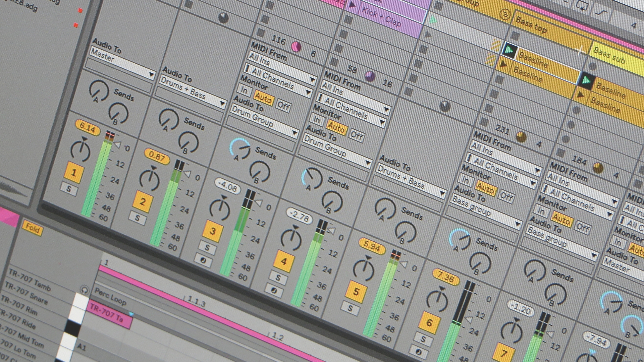The image size is (644, 362).
Task: Click the 1.1.3 marker on the editor ruler
Action: point(197,302)
